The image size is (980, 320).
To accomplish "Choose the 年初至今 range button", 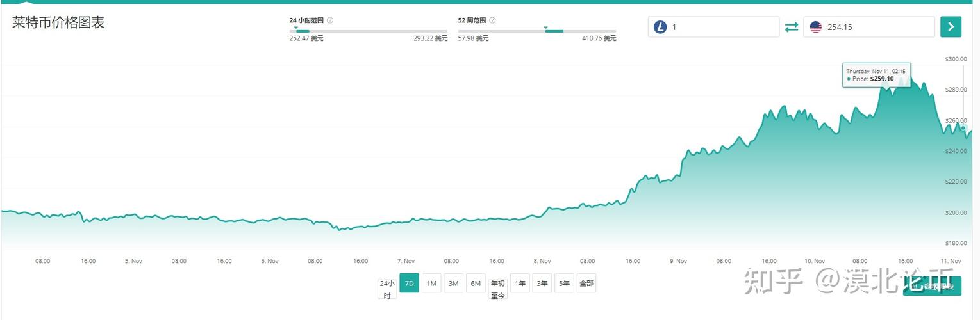I will coord(497,289).
